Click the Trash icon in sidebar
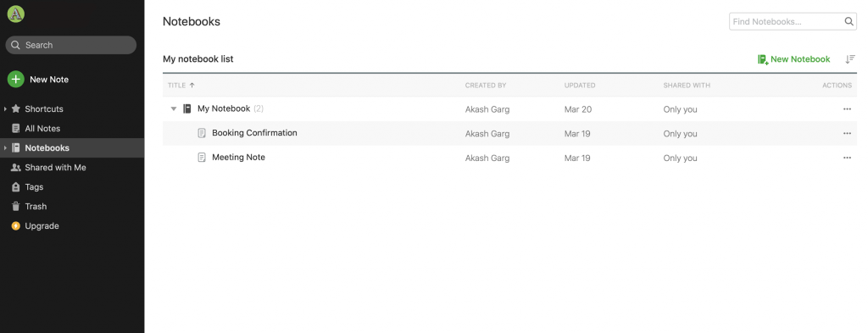Viewport: 868px width, 333px height. click(15, 207)
